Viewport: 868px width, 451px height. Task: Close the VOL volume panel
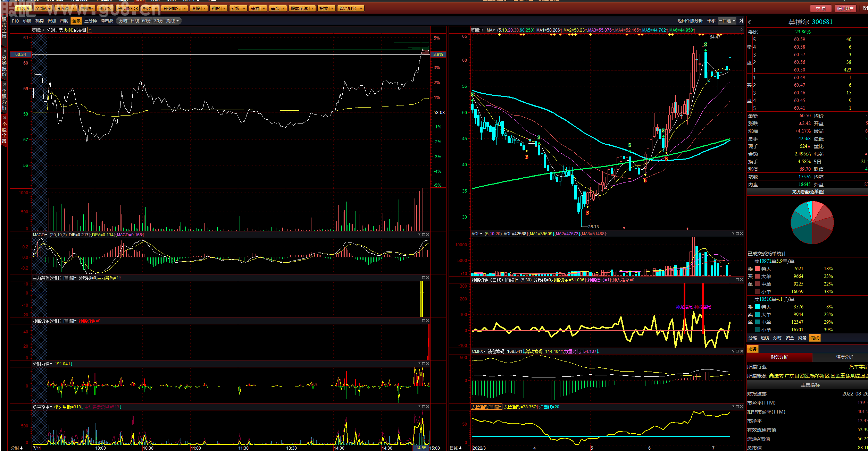point(742,234)
